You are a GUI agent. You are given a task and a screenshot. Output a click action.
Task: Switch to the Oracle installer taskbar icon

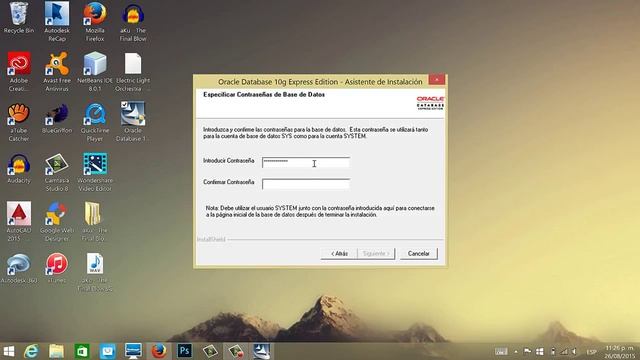261,351
